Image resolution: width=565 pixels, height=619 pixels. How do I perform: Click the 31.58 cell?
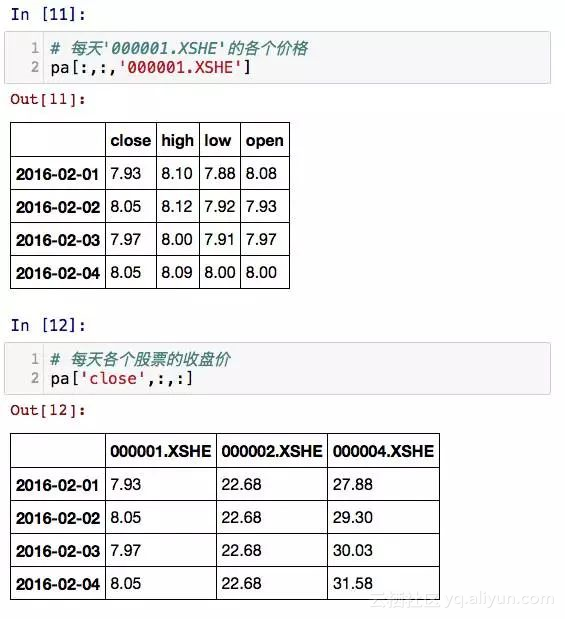pos(383,583)
